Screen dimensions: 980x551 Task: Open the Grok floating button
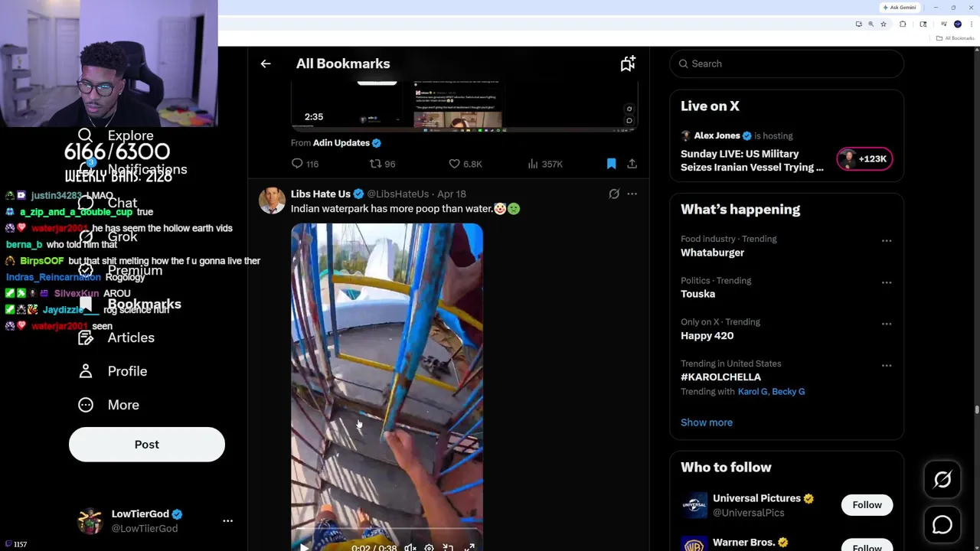click(x=942, y=480)
